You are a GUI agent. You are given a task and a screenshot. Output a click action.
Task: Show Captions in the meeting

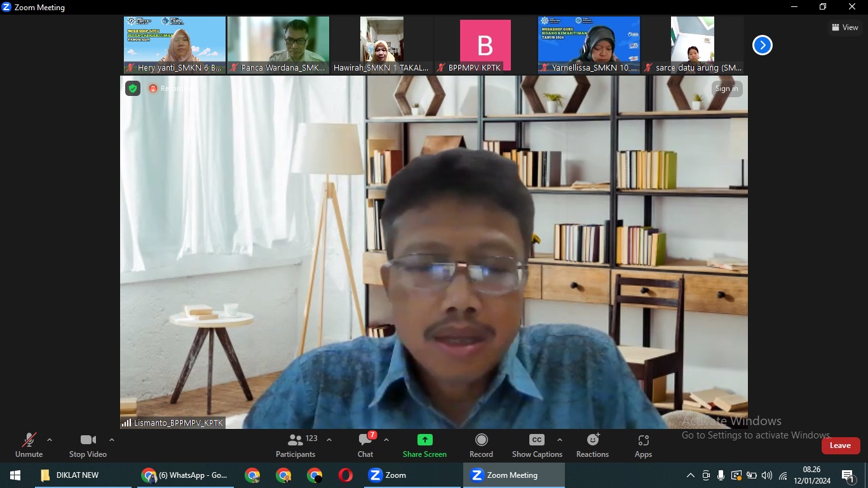click(x=537, y=445)
